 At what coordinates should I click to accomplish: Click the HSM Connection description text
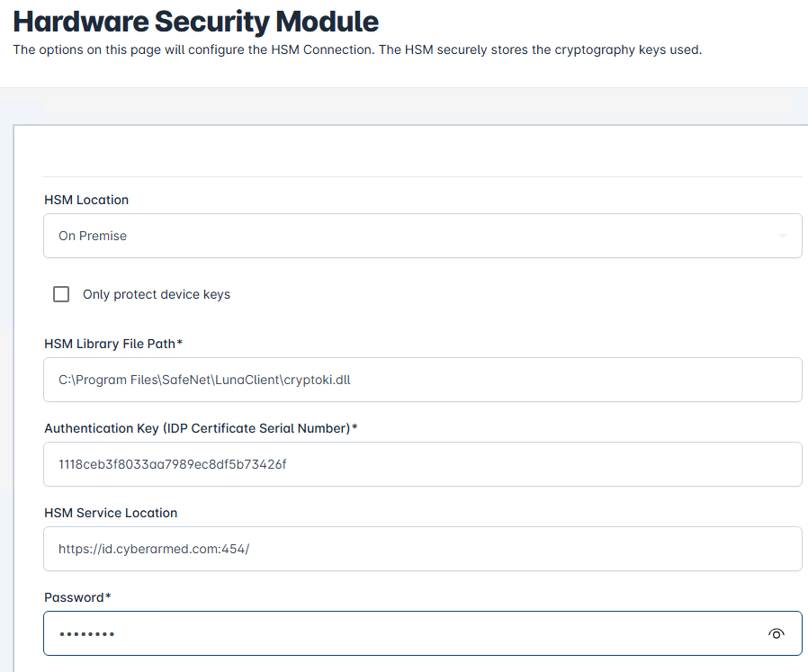tap(357, 50)
